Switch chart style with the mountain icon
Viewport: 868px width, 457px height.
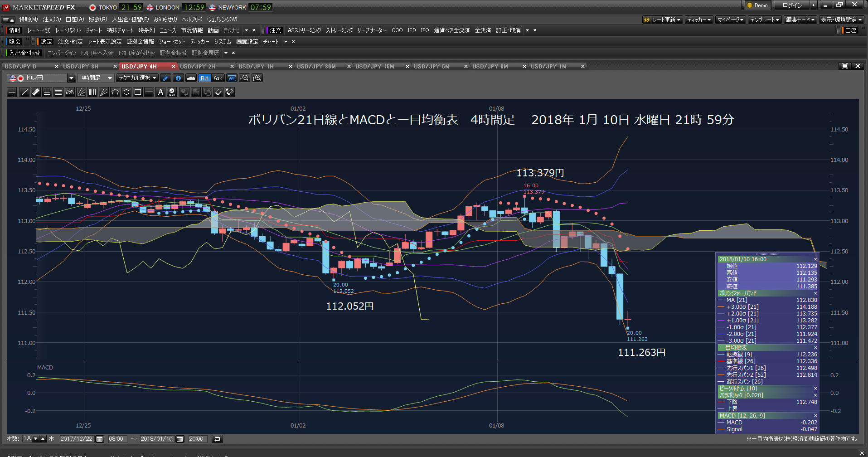[191, 78]
